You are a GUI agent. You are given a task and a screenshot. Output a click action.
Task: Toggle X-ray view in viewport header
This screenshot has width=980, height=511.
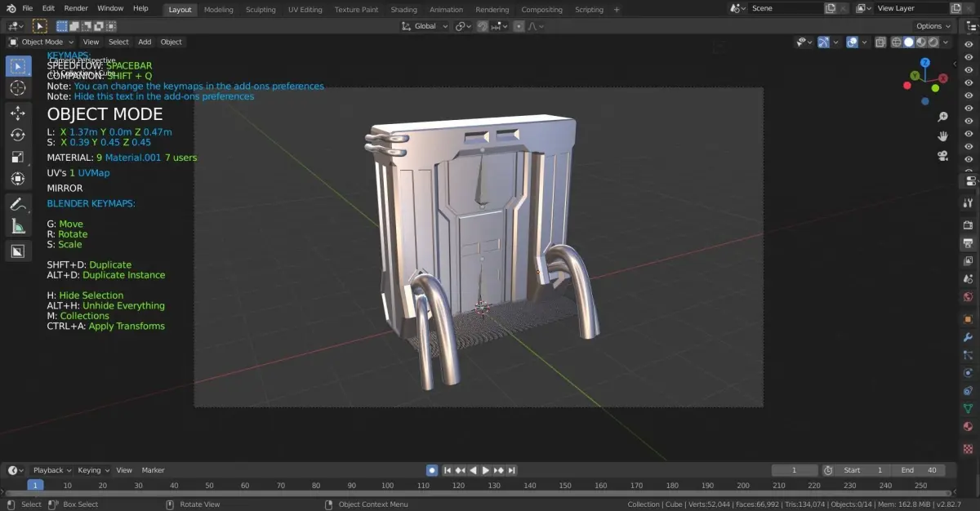coord(880,42)
